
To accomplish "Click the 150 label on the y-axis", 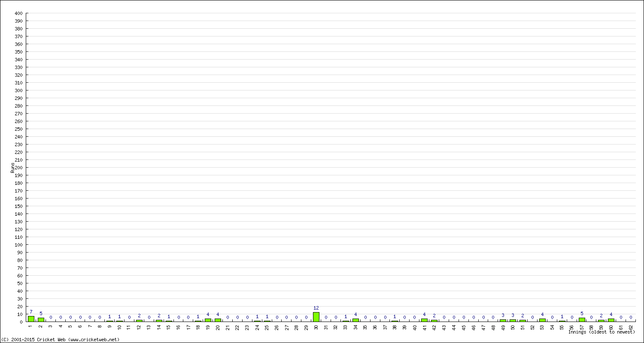I will 18,206.
